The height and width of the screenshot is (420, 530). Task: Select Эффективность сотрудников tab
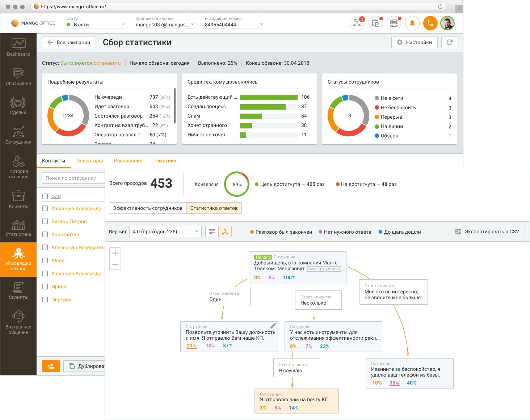pos(148,208)
